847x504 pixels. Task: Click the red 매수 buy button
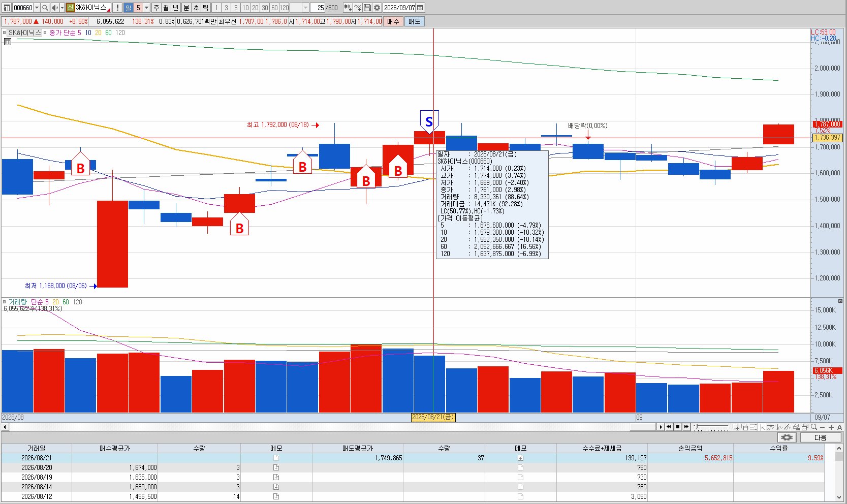(x=393, y=21)
